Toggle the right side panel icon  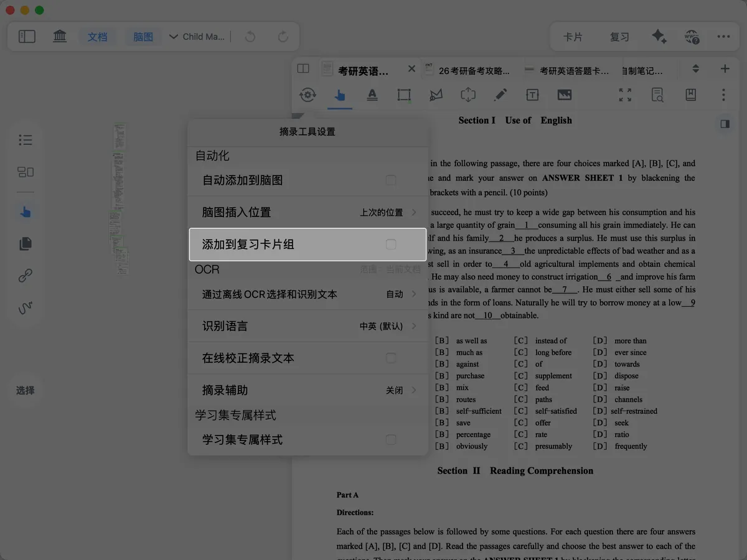[x=725, y=124]
